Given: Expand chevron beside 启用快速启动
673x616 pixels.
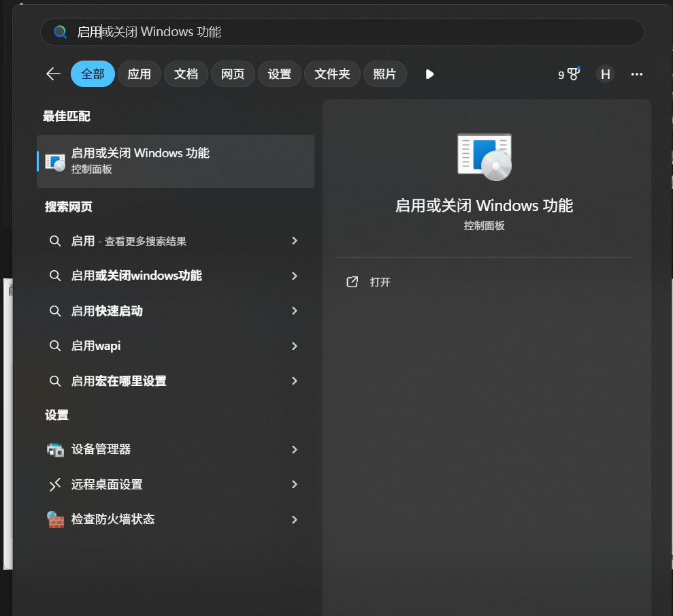Looking at the screenshot, I should [x=295, y=311].
